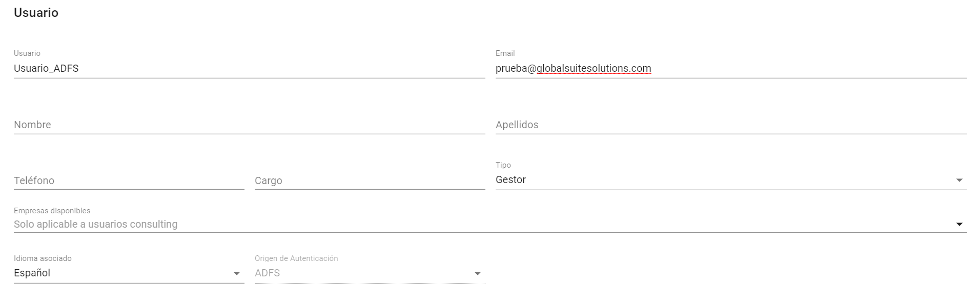The width and height of the screenshot is (980, 302).
Task: Focus the Cargo input field
Action: pos(370,181)
